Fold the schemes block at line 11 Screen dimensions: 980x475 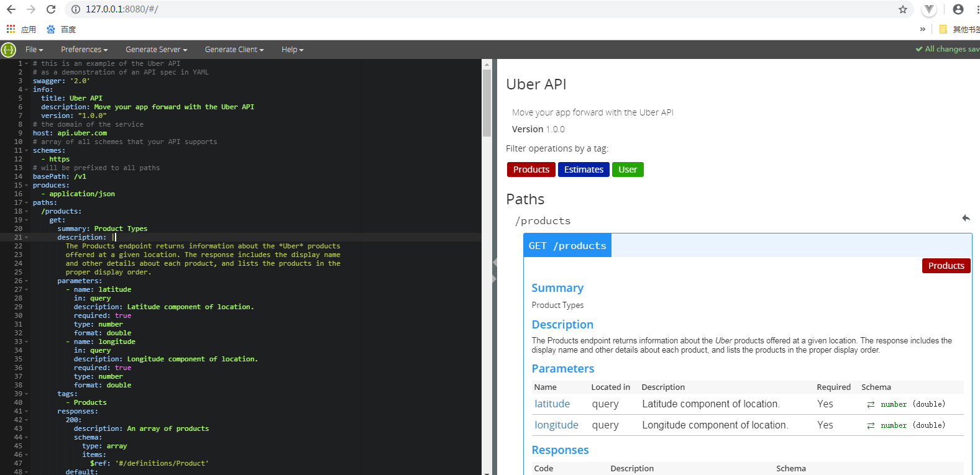click(26, 151)
